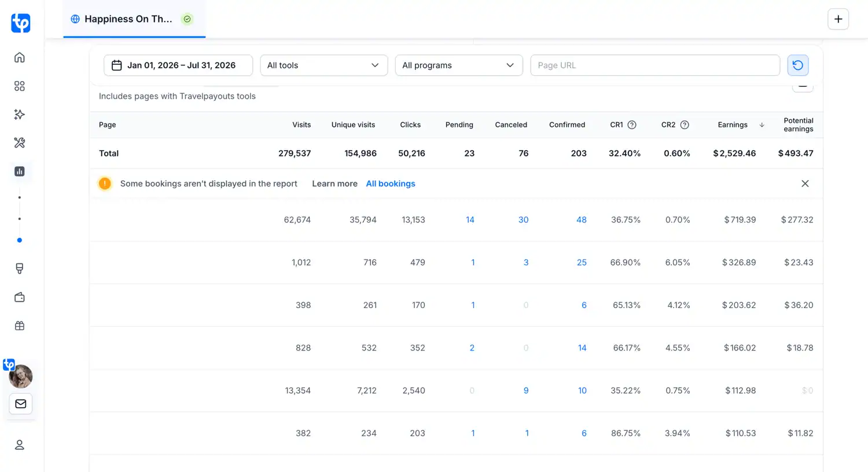Select the bar-chart statistics icon
The width and height of the screenshot is (868, 472).
click(x=20, y=171)
